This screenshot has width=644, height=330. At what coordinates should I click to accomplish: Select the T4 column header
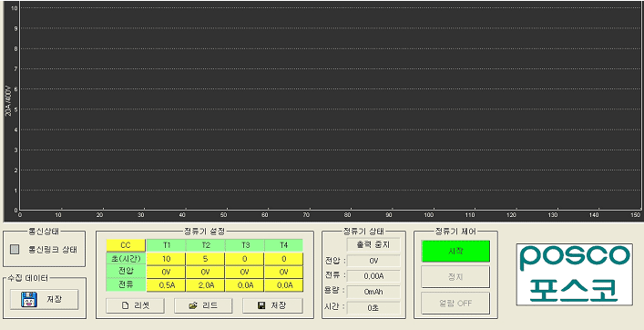tap(284, 245)
